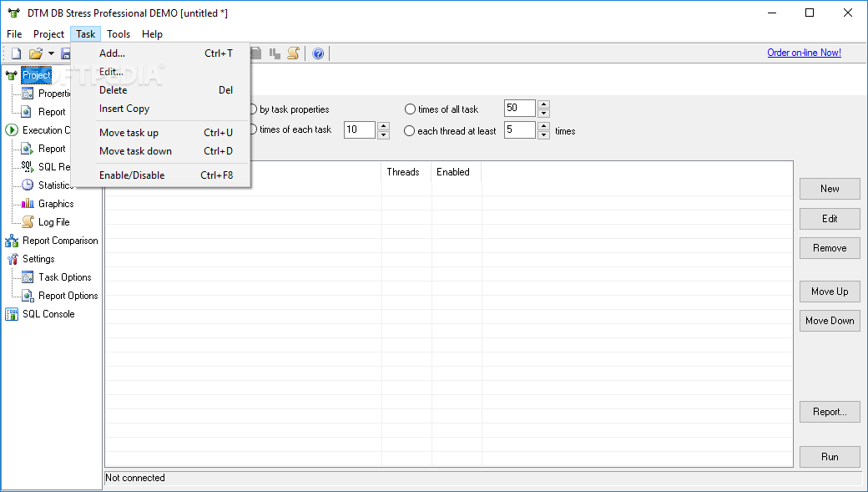868x492 pixels.
Task: Follow the "Order on-line Now!" link
Action: click(x=804, y=53)
